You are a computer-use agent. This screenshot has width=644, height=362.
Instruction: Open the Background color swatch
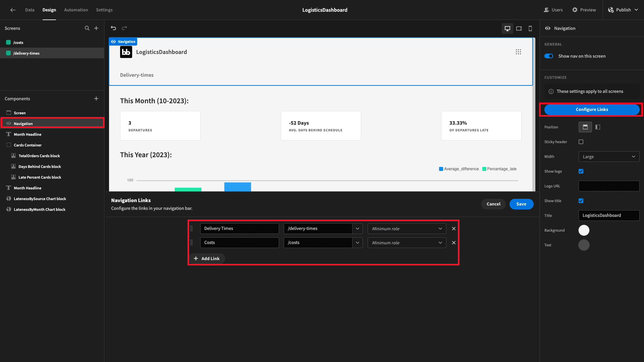(584, 230)
